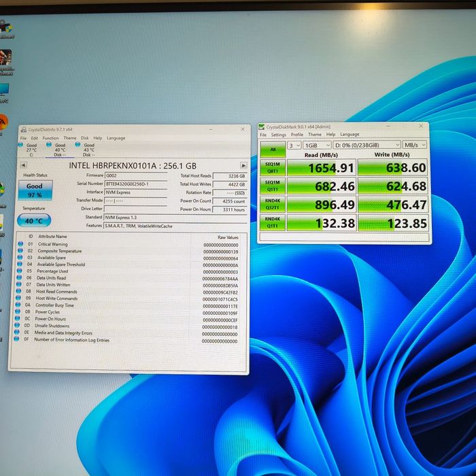Click the CrystalDiskInfo title bar icon
Viewport: 476px width, 476px height.
point(24,130)
